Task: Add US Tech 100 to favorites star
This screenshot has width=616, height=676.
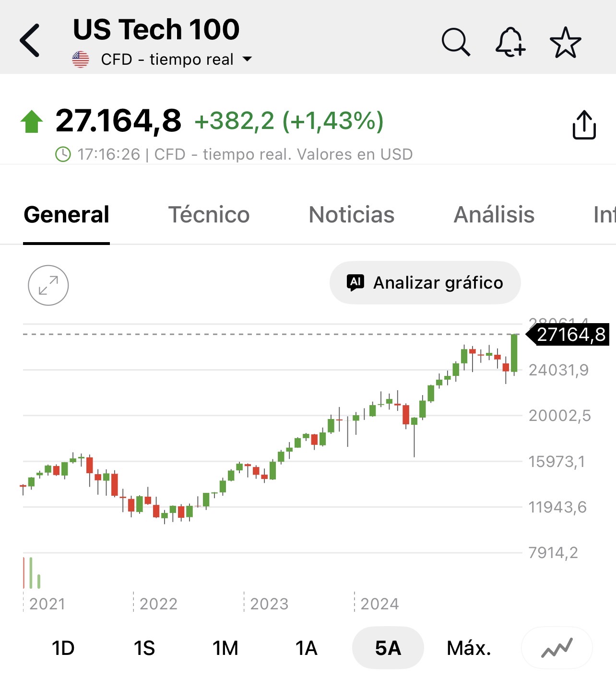Action: [565, 42]
